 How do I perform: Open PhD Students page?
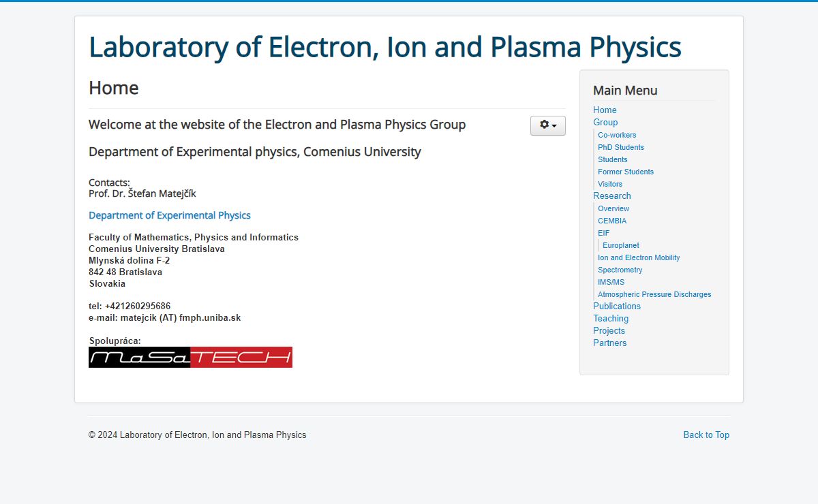[x=621, y=147]
